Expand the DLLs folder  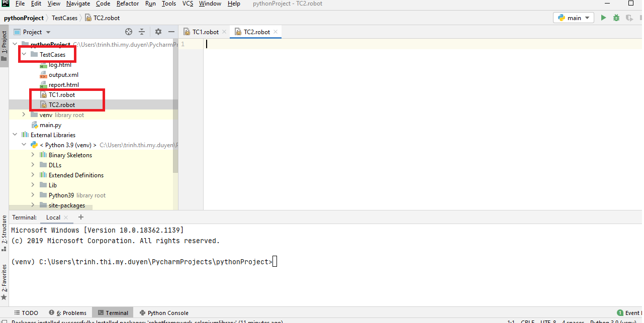coord(33,165)
